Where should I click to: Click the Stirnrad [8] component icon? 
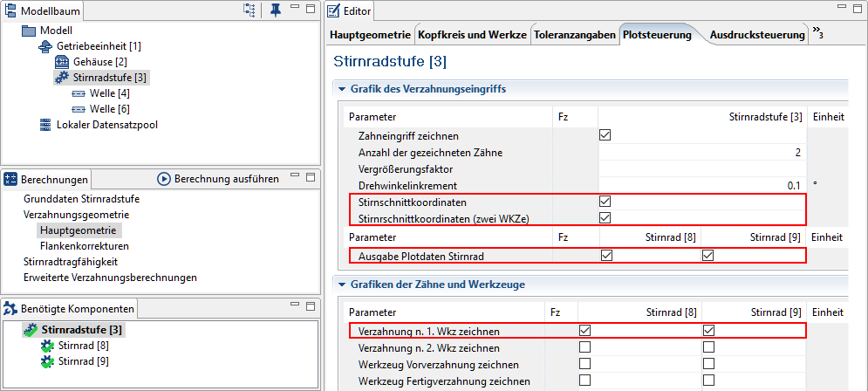(48, 346)
